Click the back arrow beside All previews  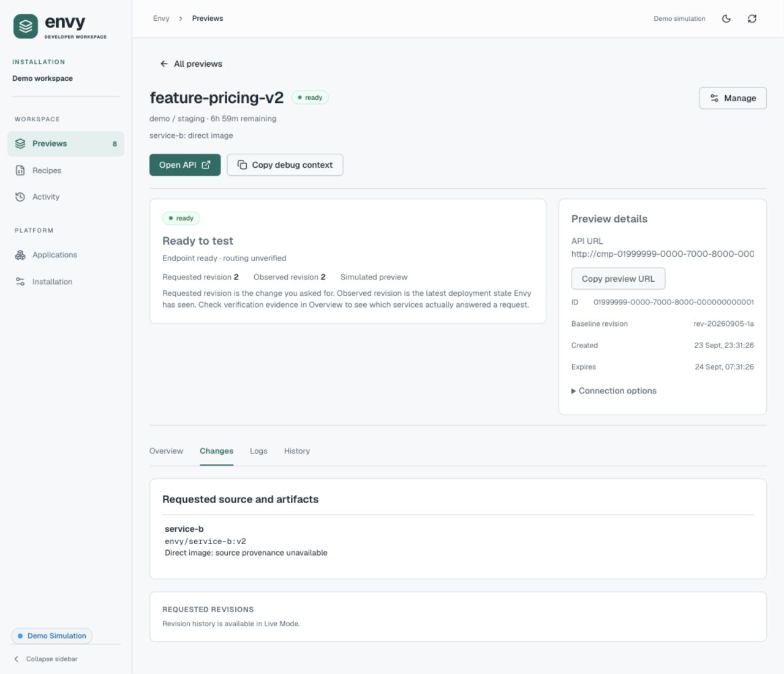pyautogui.click(x=164, y=64)
